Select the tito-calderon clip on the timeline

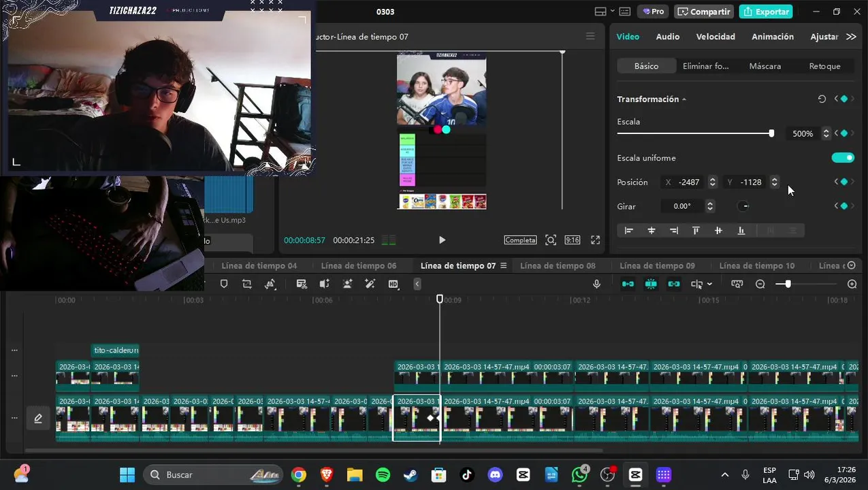click(115, 350)
